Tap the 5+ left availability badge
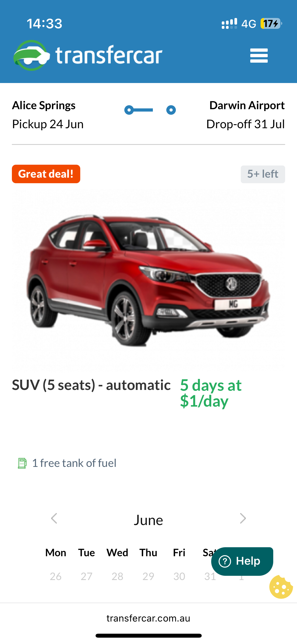297x644 pixels. point(263,174)
